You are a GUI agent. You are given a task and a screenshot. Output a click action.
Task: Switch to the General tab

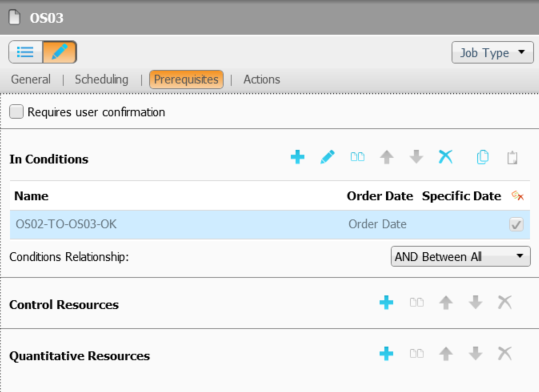31,79
